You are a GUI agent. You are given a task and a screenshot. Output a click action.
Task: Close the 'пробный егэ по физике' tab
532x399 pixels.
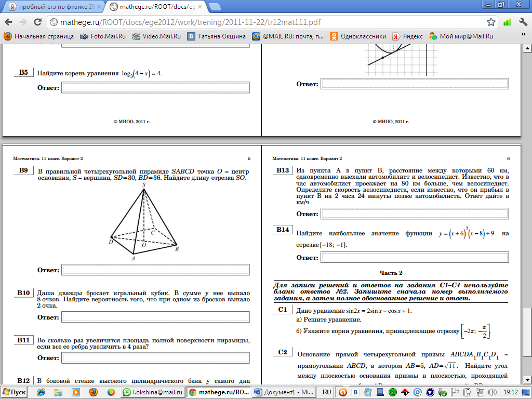coord(99,6)
